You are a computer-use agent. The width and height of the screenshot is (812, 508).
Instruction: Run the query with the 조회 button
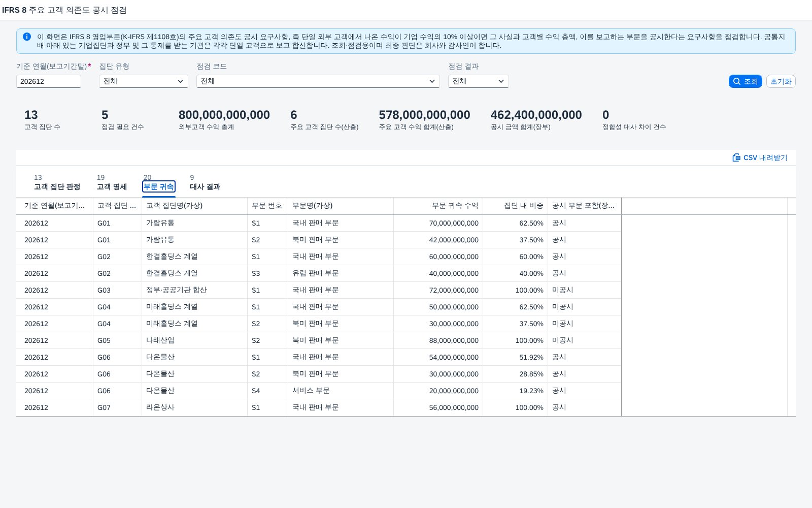pos(746,81)
